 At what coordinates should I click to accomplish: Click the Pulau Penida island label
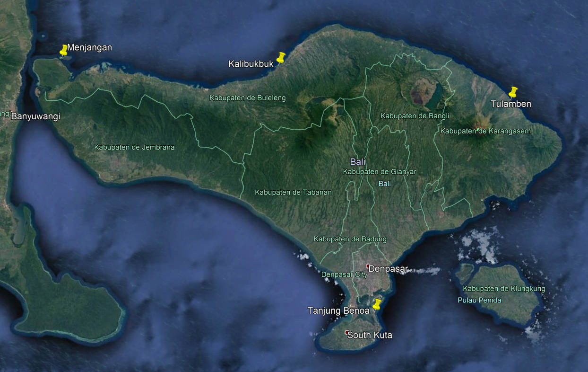pyautogui.click(x=479, y=300)
